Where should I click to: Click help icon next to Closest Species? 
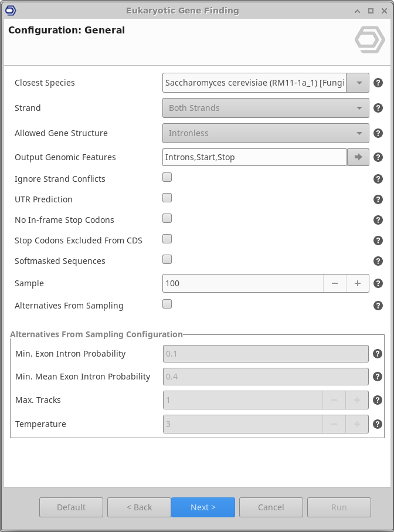pyautogui.click(x=378, y=83)
